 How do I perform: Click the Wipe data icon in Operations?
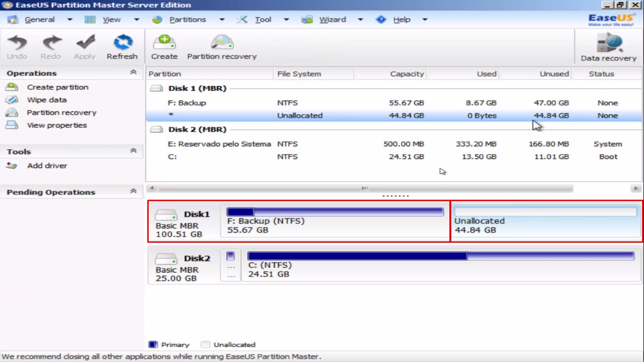click(x=12, y=100)
